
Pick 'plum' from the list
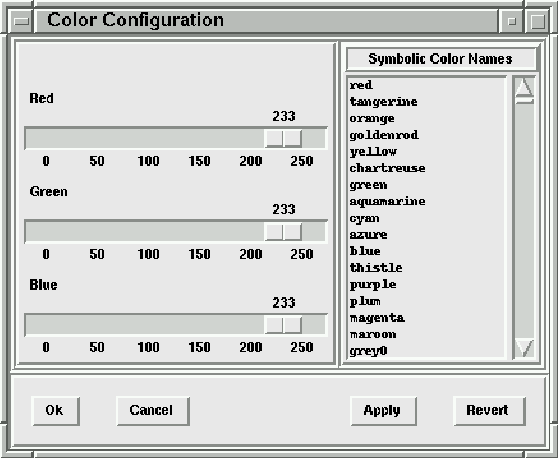tap(426, 301)
